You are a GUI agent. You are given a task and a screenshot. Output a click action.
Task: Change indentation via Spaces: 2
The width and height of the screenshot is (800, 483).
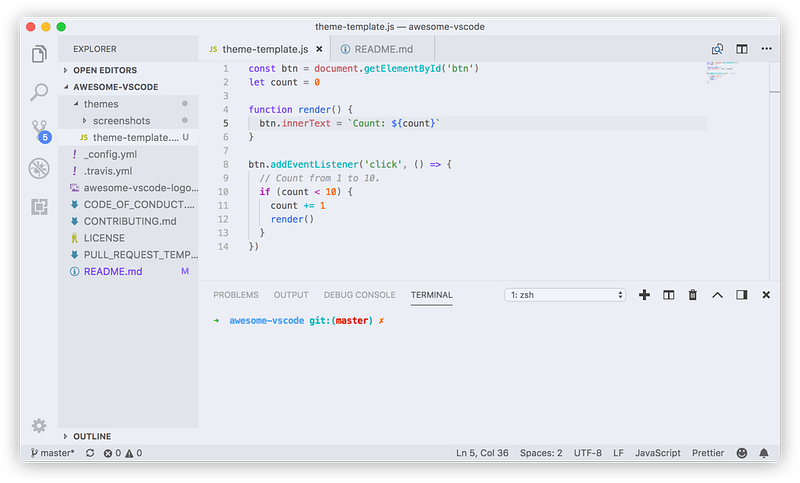coord(541,453)
